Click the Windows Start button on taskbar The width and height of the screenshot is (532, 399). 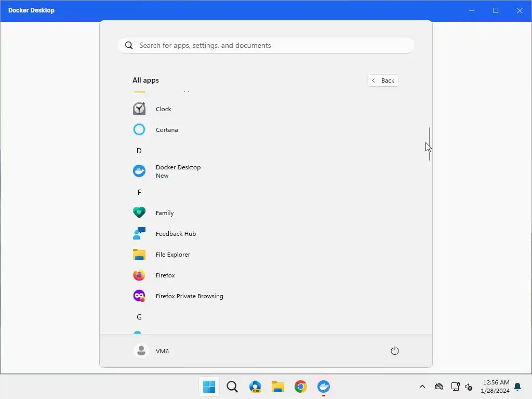209,387
